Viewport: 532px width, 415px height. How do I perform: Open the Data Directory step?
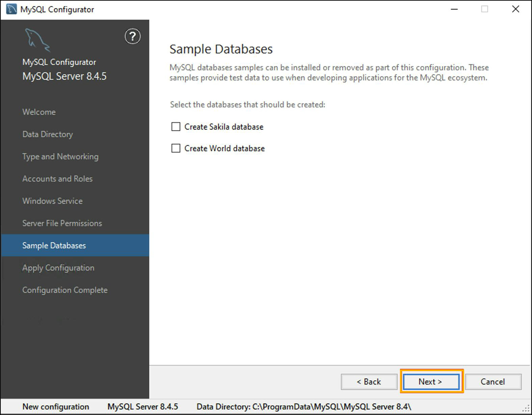pos(48,134)
